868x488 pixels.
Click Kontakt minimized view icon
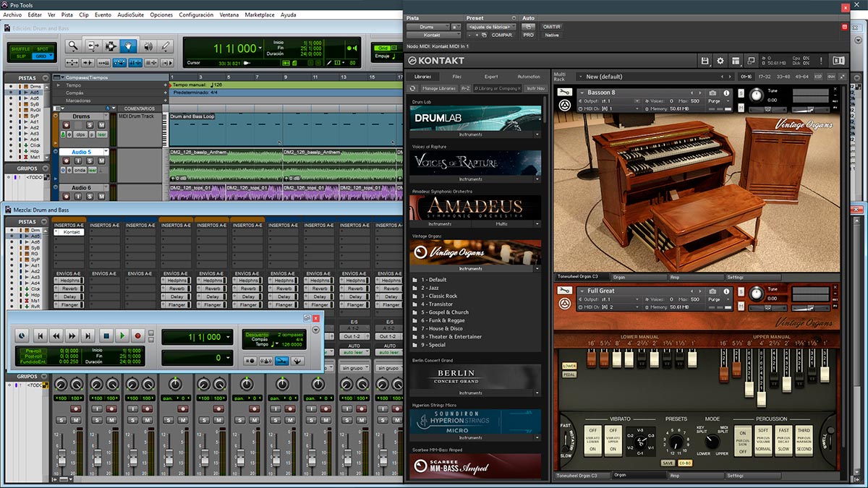pyautogui.click(x=751, y=61)
